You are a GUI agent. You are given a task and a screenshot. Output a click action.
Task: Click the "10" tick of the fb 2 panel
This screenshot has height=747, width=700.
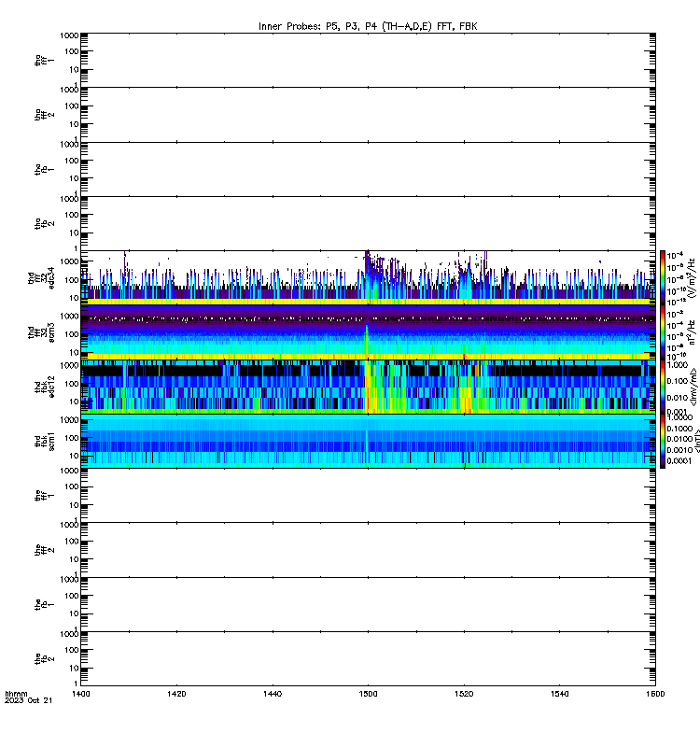tap(74, 669)
